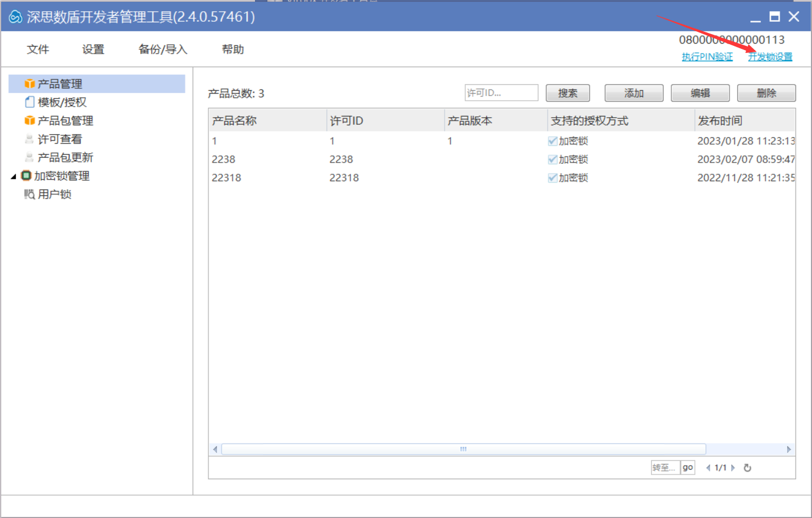Click the 搜索 button
This screenshot has width=812, height=518.
point(568,93)
